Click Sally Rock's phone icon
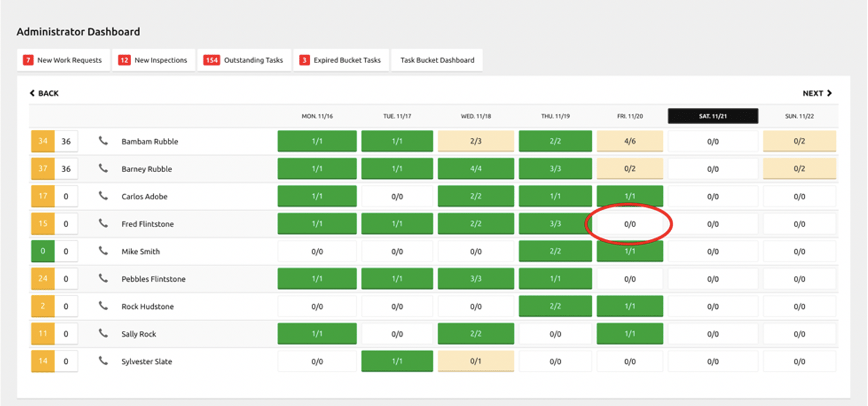868x406 pixels. click(103, 333)
